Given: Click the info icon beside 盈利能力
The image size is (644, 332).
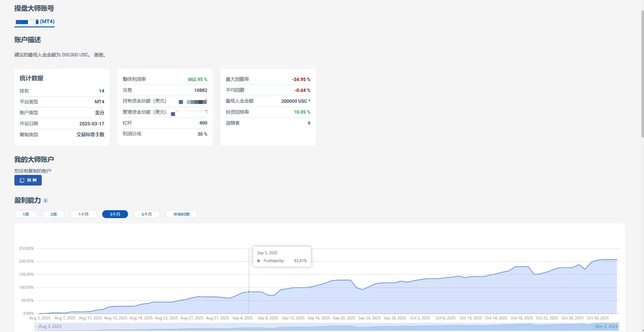Looking at the screenshot, I should coord(46,201).
